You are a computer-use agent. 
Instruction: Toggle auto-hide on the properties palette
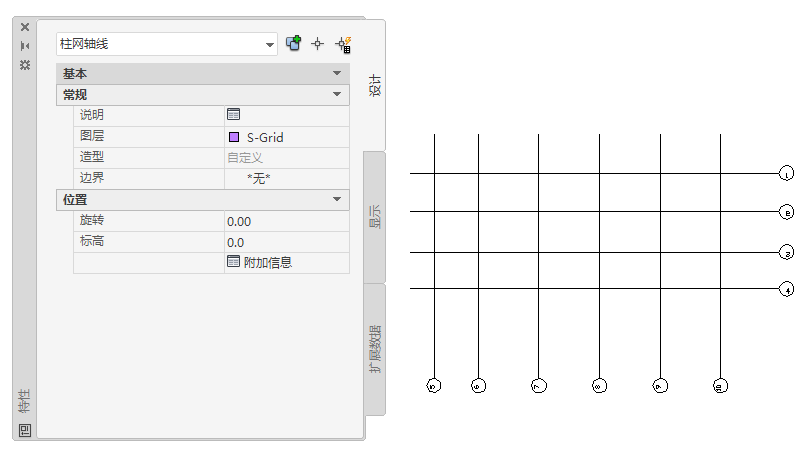25,46
